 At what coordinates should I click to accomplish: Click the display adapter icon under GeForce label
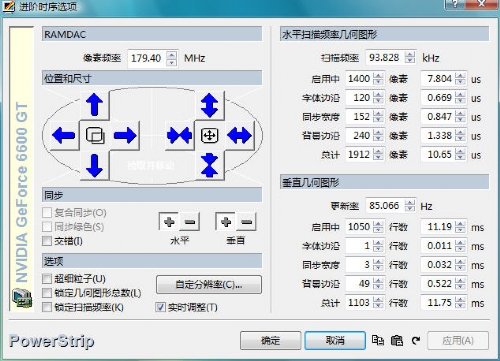pyautogui.click(x=22, y=298)
